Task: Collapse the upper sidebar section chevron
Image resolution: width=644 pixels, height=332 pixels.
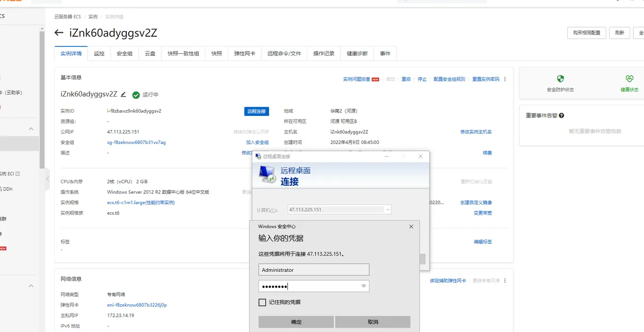Action: point(31,129)
